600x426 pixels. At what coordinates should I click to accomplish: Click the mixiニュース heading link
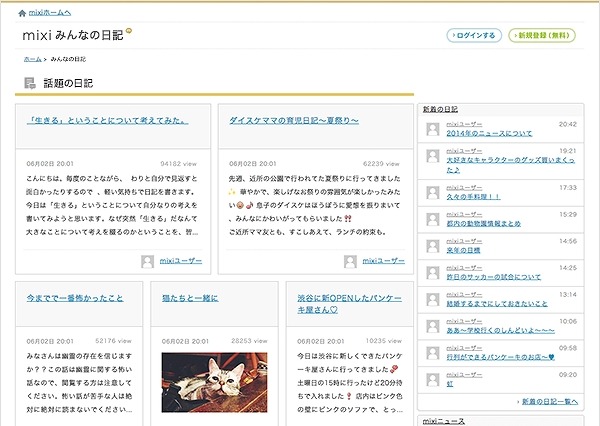443,421
